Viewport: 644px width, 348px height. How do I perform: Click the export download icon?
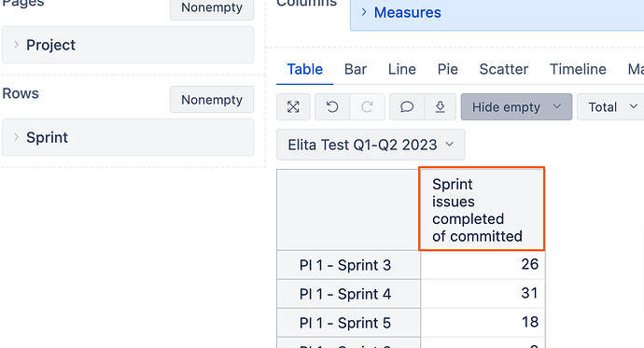pos(440,107)
